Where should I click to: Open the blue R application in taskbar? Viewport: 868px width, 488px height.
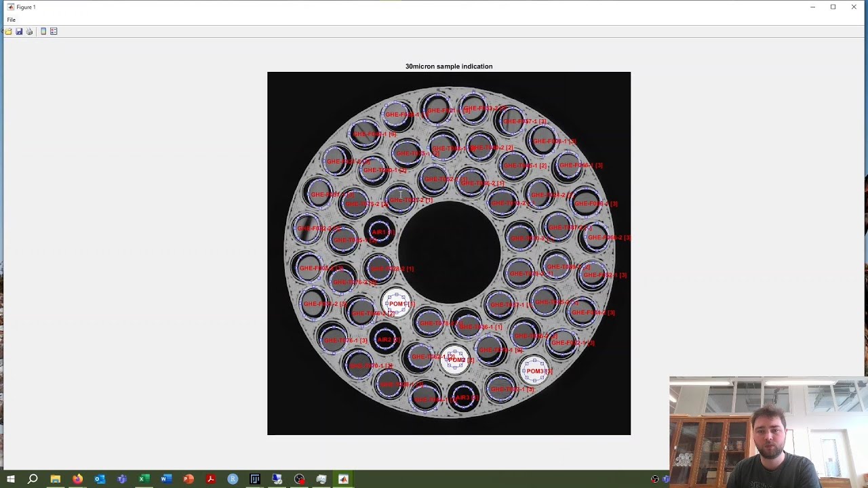[233, 479]
